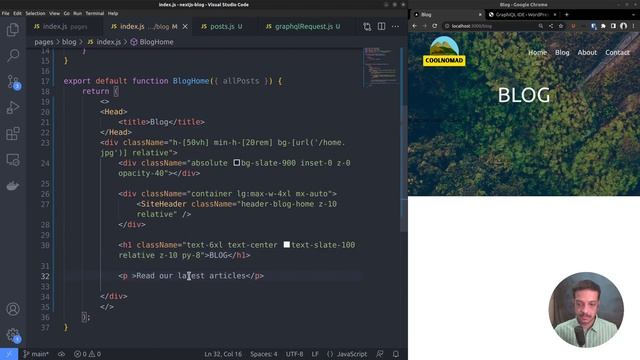Bookmark this page with the star icon
Screen dimensions: 640x360
(x=561, y=26)
